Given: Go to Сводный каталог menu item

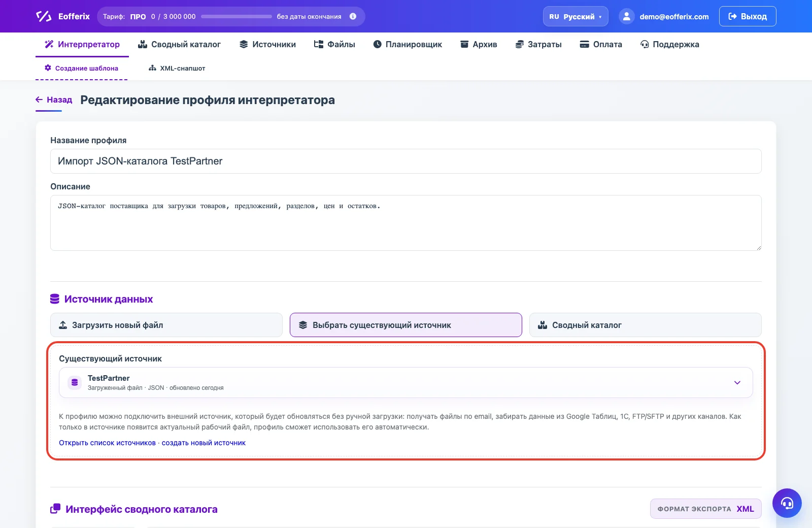Looking at the screenshot, I should point(180,44).
